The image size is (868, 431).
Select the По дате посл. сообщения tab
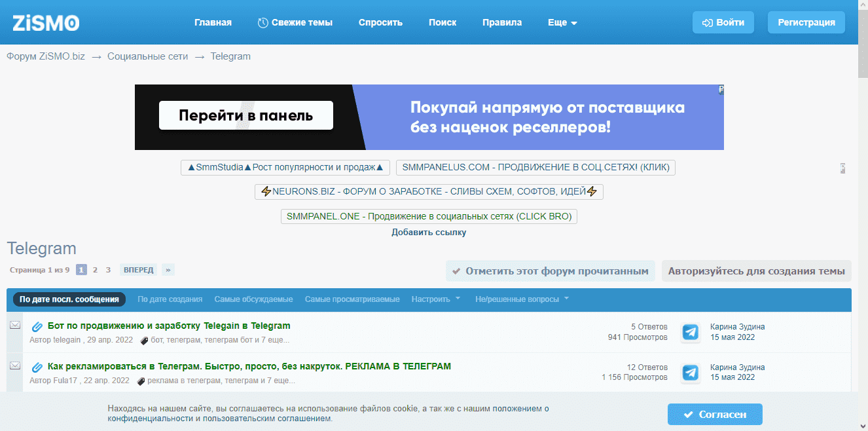pyautogui.click(x=69, y=299)
